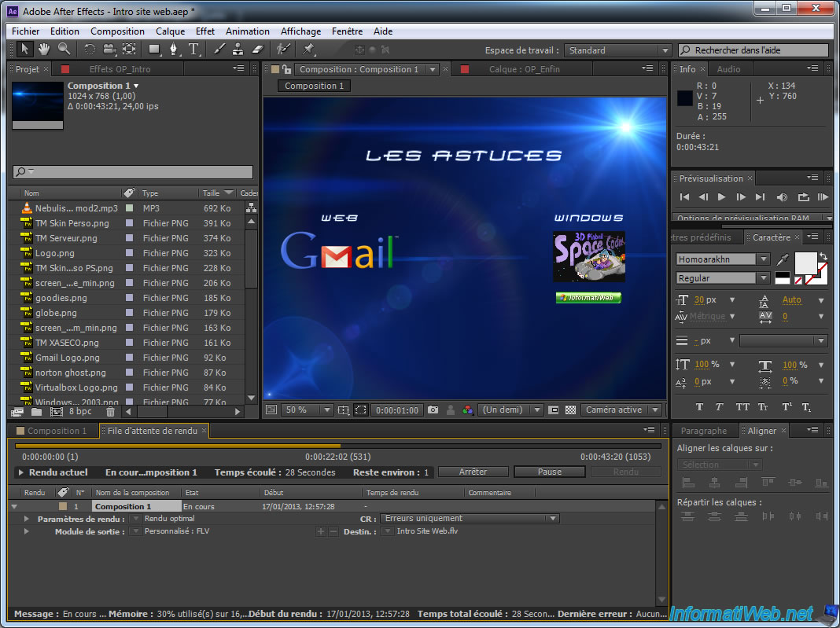The image size is (840, 628).
Task: Open the Fichier menu
Action: pos(26,31)
